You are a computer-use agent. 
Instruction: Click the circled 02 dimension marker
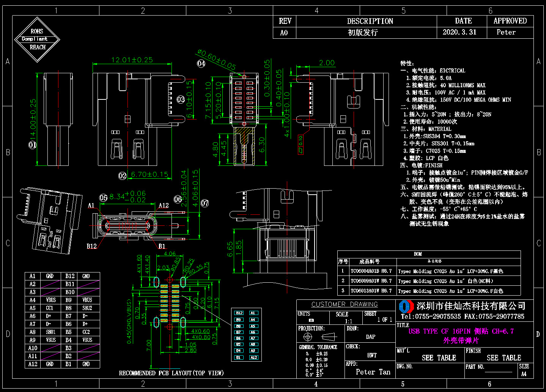(x=122, y=176)
